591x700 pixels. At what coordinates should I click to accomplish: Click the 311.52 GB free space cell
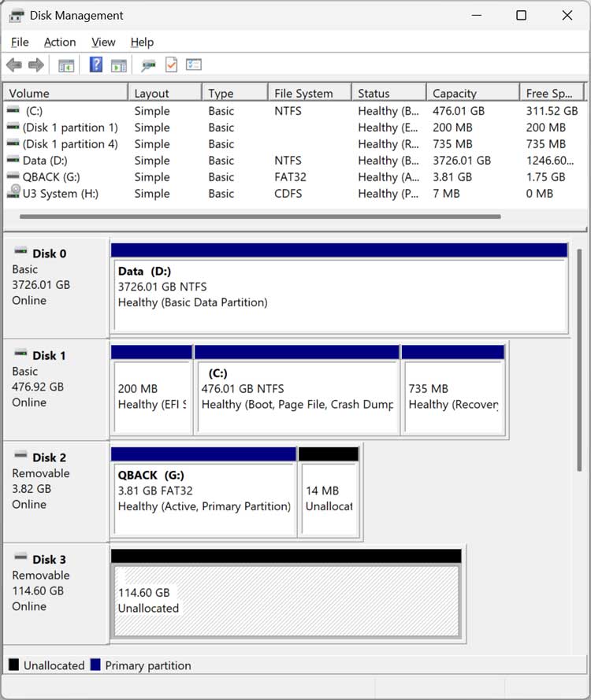tap(552, 111)
